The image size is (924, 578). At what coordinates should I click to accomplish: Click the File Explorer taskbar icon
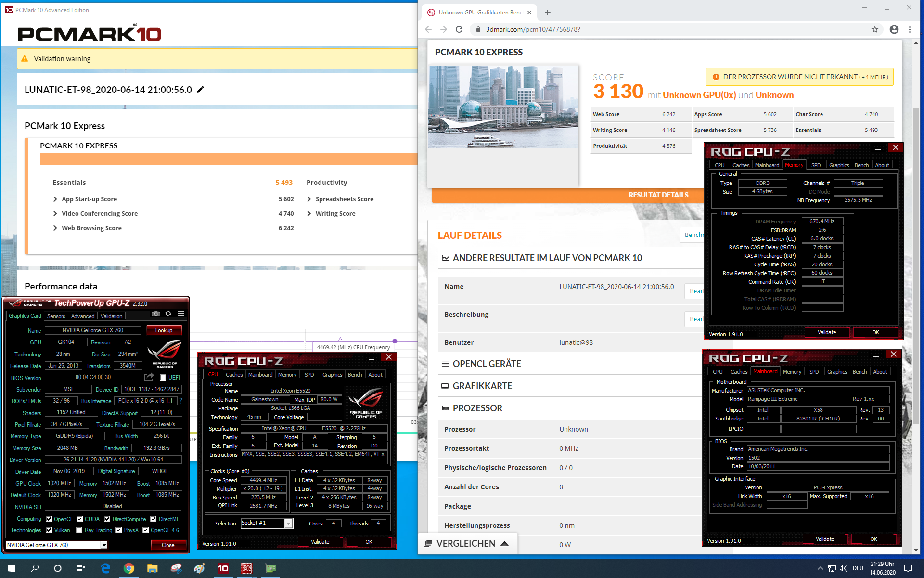(152, 568)
